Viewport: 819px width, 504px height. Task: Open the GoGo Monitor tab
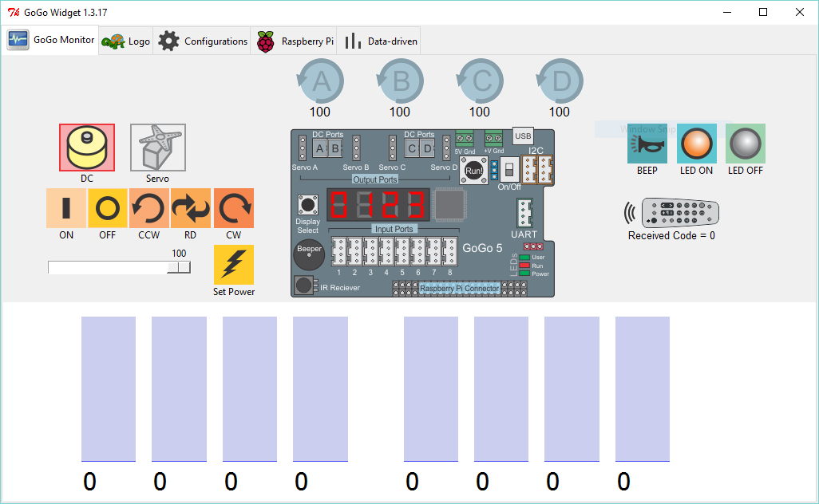(x=50, y=40)
